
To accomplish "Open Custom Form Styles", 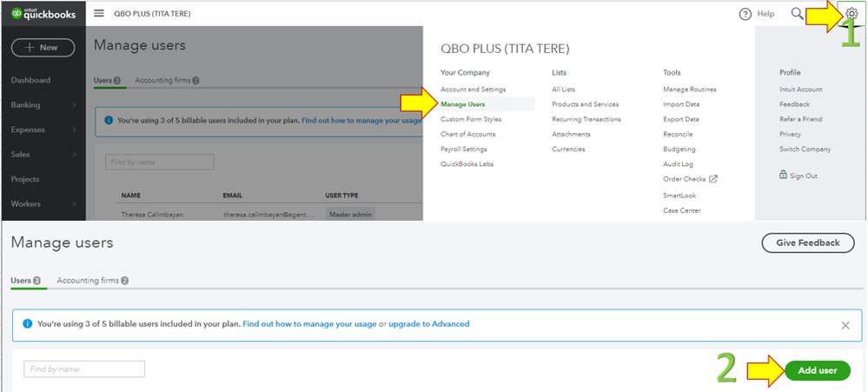I will (471, 119).
